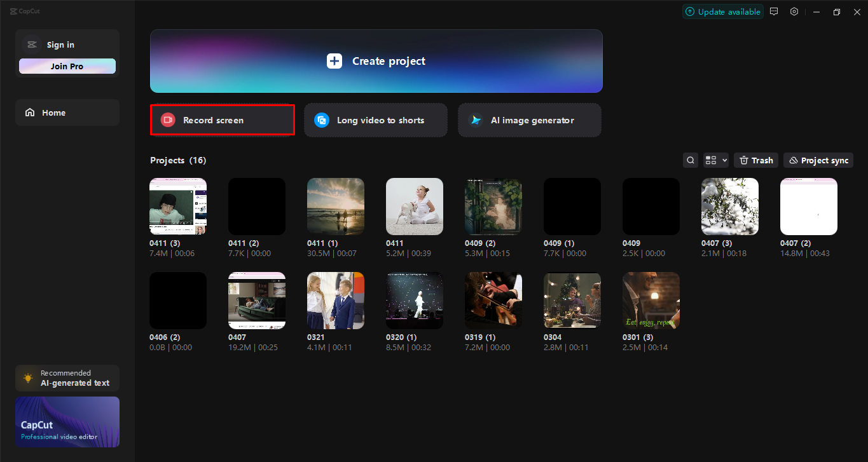Screen dimensions: 868x462
Task: Open project 0407 (2) white thumbnail
Action: pyautogui.click(x=809, y=207)
